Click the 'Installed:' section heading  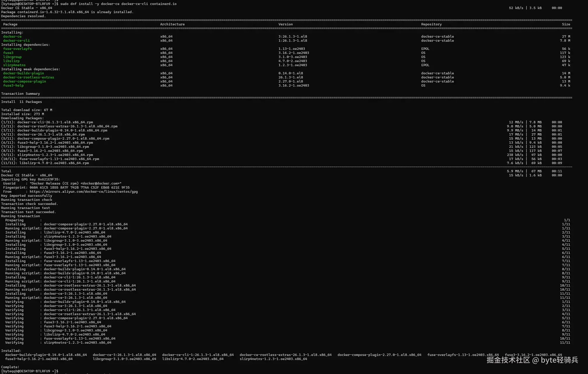click(x=11, y=351)
